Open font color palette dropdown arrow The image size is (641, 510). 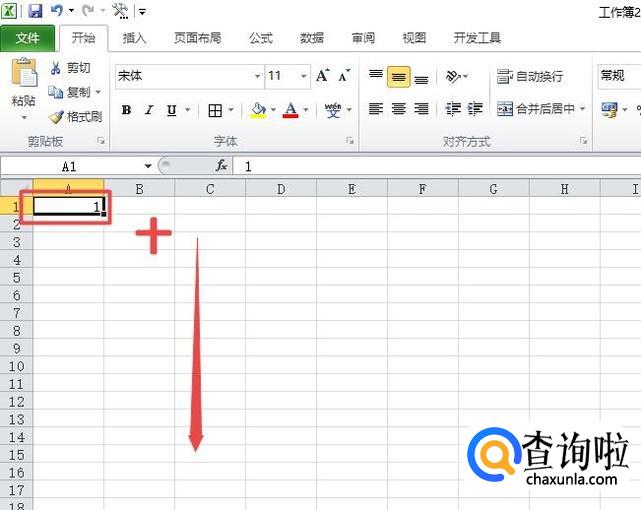pos(306,110)
